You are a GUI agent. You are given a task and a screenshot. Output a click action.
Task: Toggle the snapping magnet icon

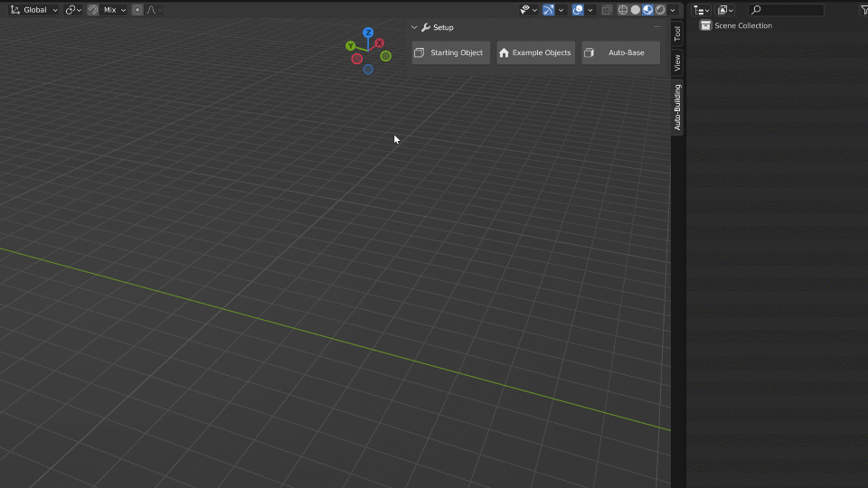click(93, 10)
